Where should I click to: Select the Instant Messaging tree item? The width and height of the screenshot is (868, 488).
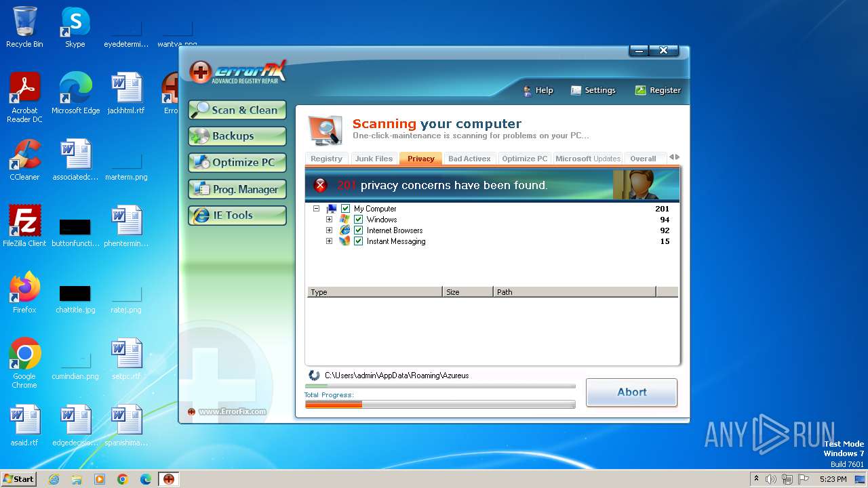point(396,241)
